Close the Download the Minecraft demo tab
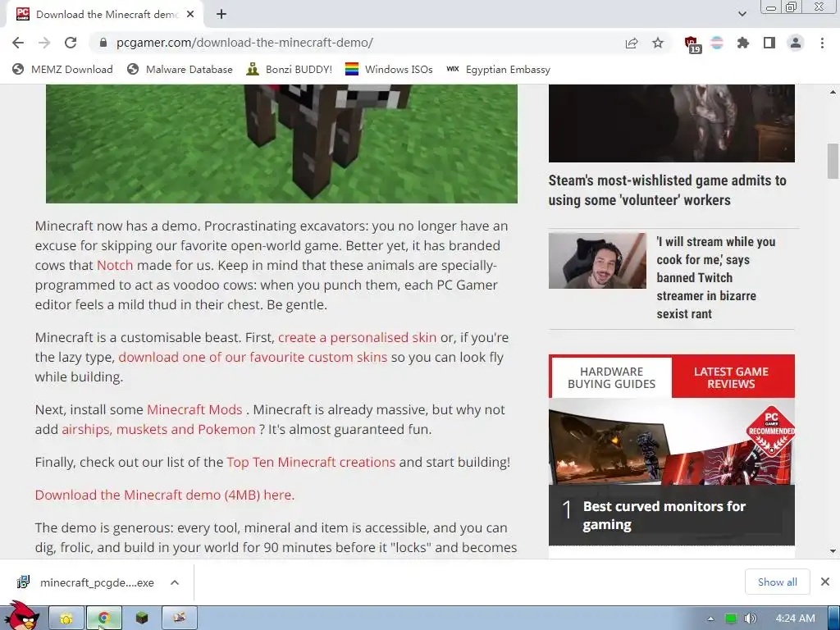The image size is (840, 630). coord(190,15)
